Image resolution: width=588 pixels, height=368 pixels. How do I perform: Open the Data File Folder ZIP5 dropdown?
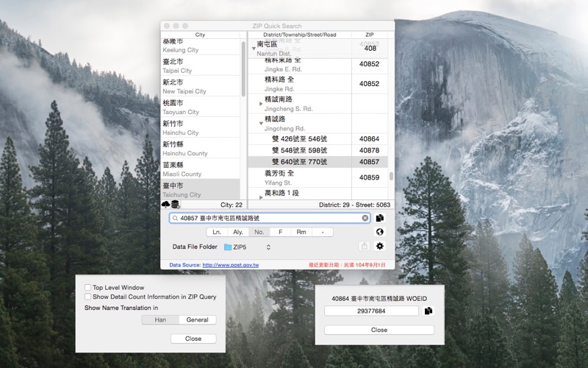coord(247,247)
